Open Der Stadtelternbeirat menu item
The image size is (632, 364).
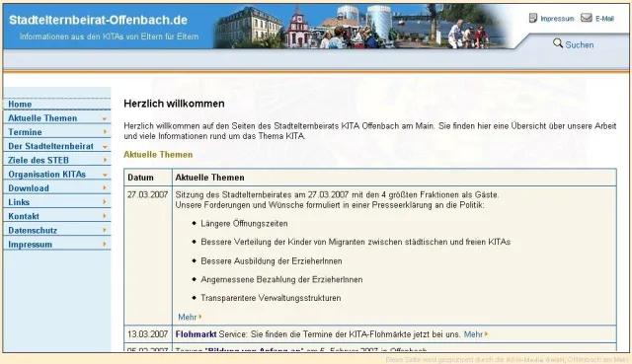coord(57,146)
